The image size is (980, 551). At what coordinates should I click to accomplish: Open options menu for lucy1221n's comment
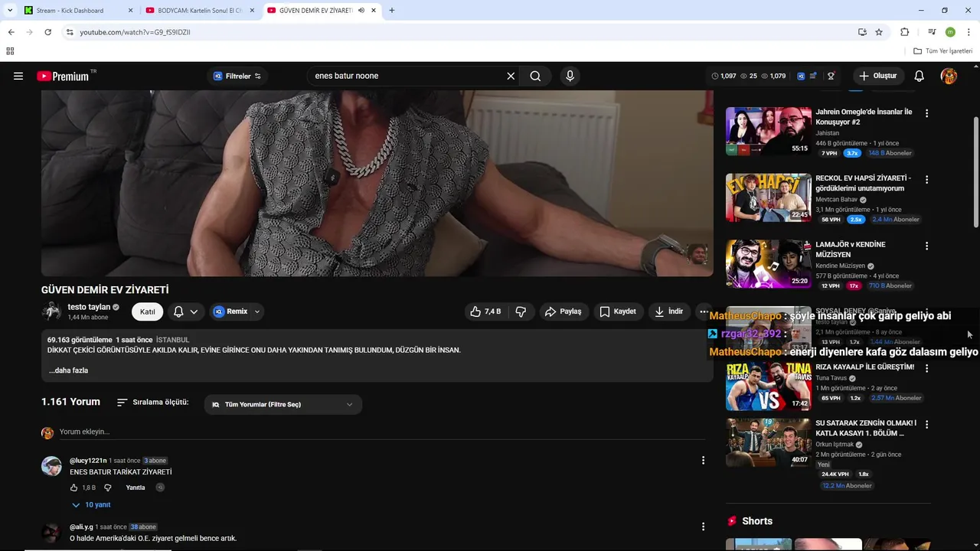[x=703, y=460]
